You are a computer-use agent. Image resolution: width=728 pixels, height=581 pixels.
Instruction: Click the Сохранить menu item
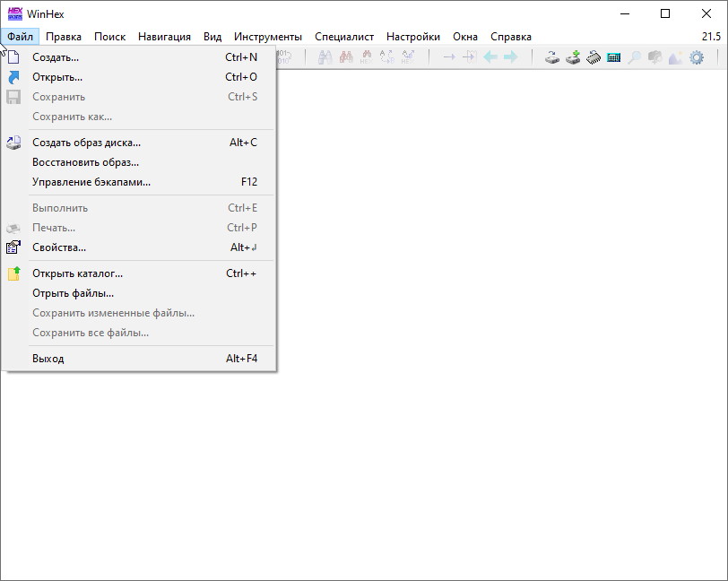[x=139, y=97]
